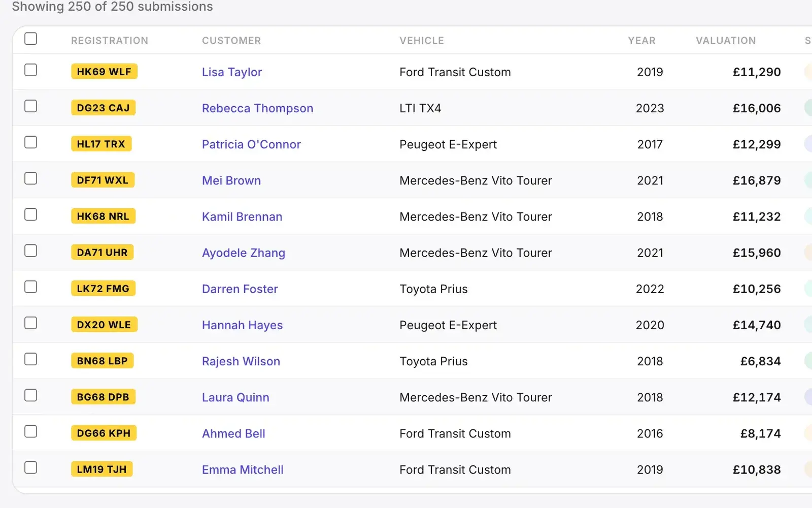Tick the select-all checkbox in table header
This screenshot has width=812, height=508.
[31, 39]
